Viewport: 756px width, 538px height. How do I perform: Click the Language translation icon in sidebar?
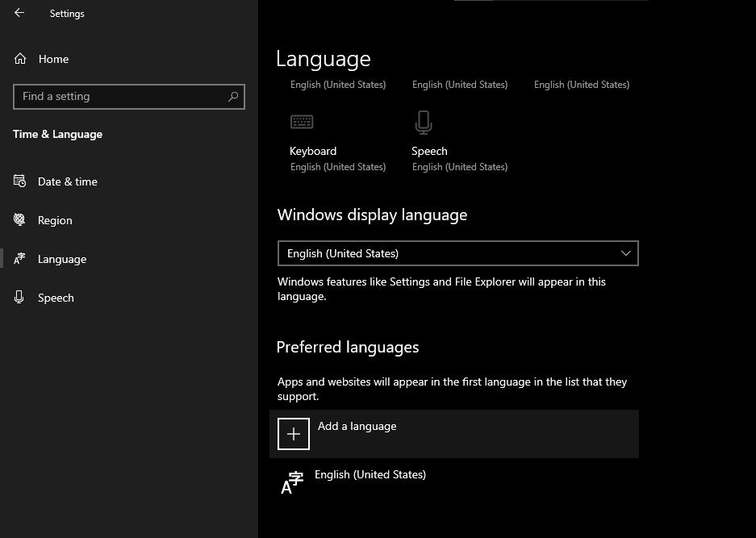point(19,258)
